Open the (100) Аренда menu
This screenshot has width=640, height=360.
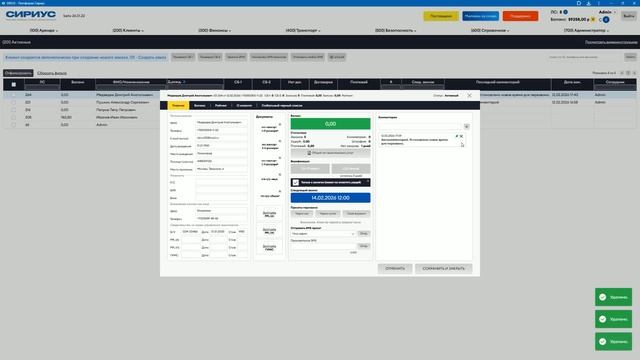(x=44, y=30)
